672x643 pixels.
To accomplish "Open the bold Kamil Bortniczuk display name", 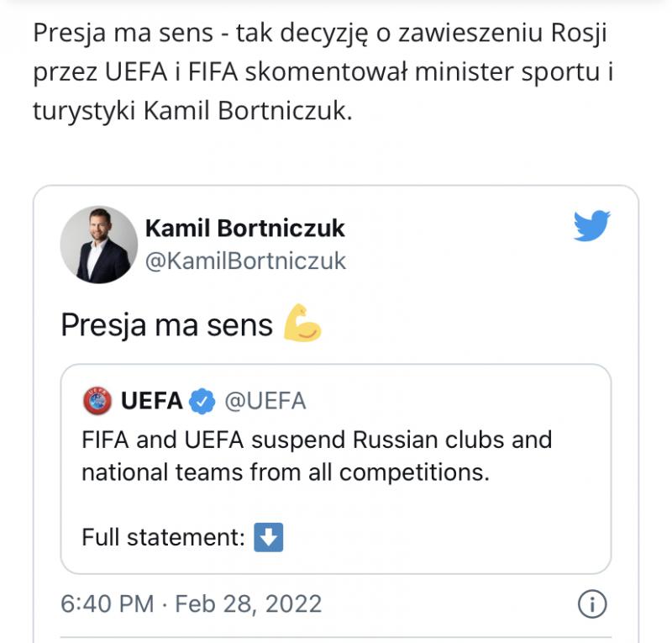I will coord(245,228).
